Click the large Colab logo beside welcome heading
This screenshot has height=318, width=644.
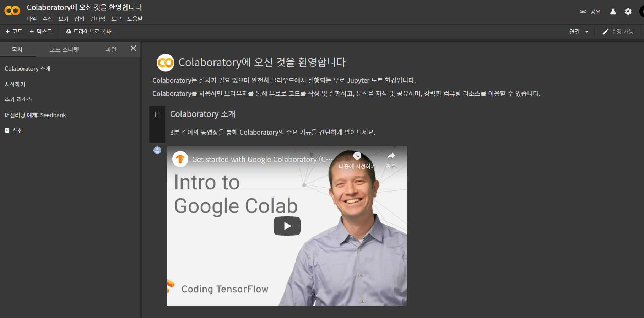[x=166, y=63]
